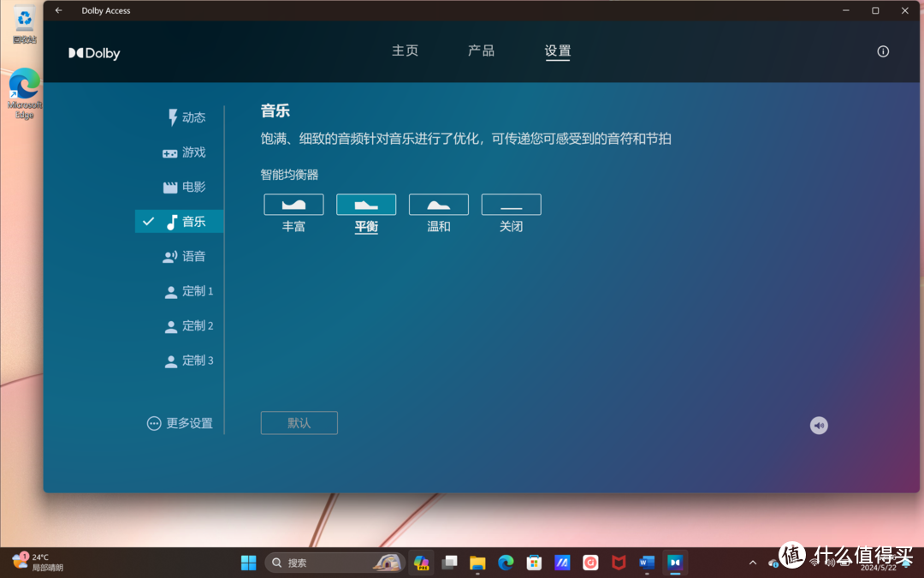Screen dimensions: 924x578
Task: Open the Windows Start menu
Action: (249, 563)
